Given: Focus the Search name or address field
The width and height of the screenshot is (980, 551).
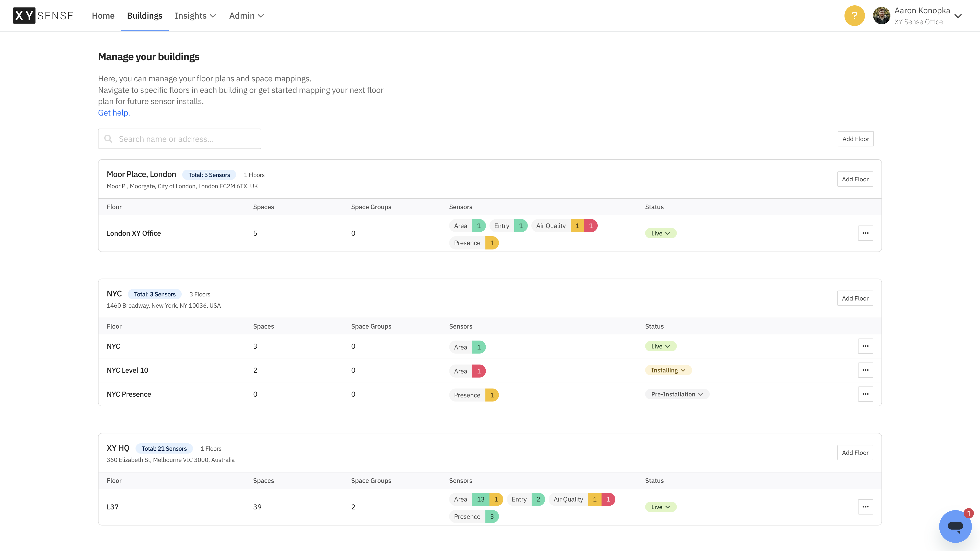Looking at the screenshot, I should [x=180, y=139].
